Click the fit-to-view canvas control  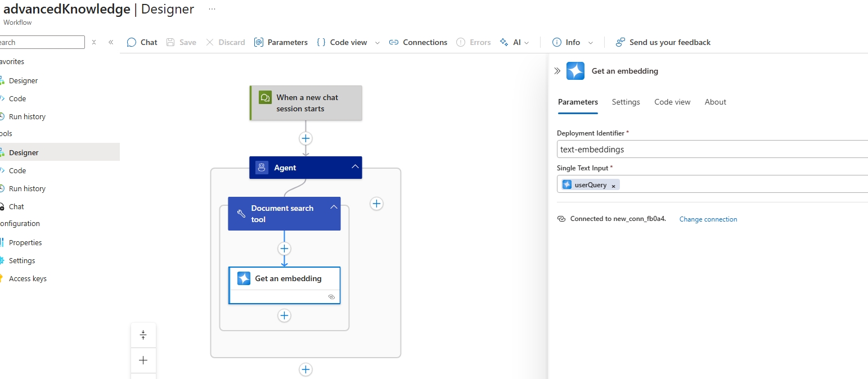143,335
